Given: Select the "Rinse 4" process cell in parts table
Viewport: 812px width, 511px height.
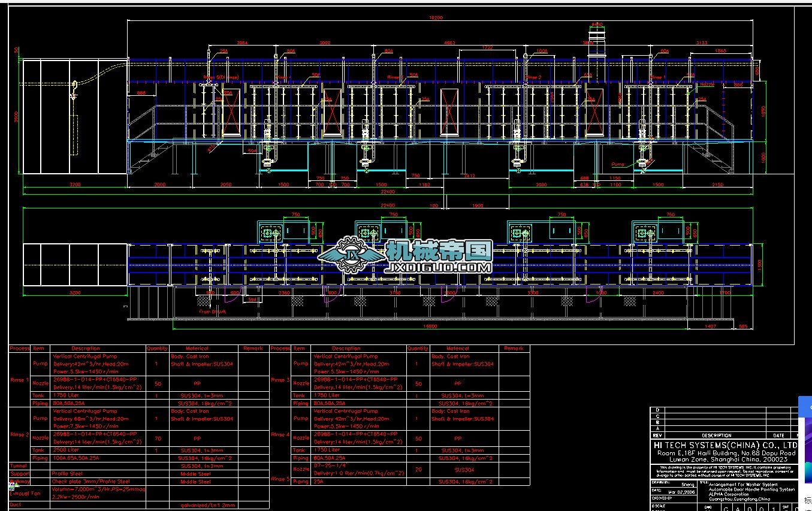Looking at the screenshot, I should coord(280,434).
